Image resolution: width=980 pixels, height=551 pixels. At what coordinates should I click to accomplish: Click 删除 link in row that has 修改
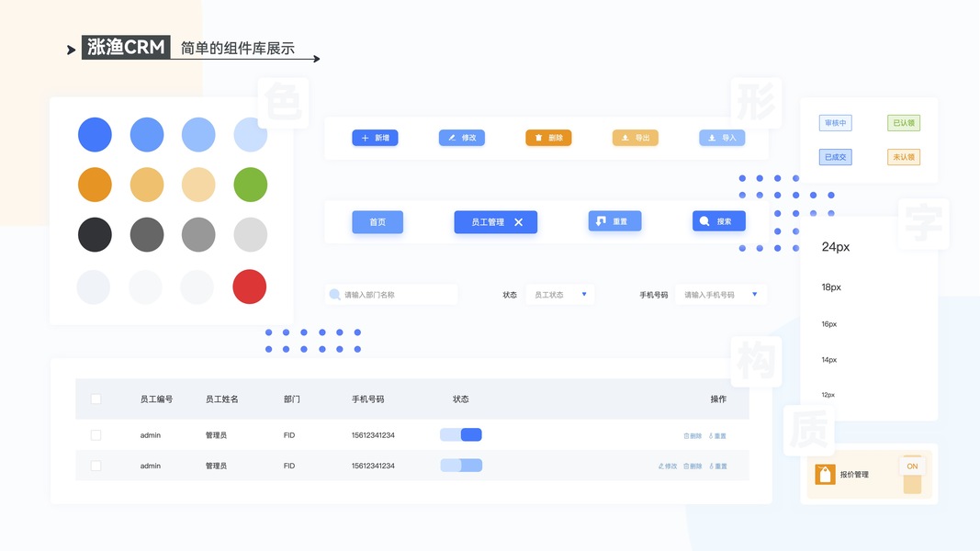(693, 466)
